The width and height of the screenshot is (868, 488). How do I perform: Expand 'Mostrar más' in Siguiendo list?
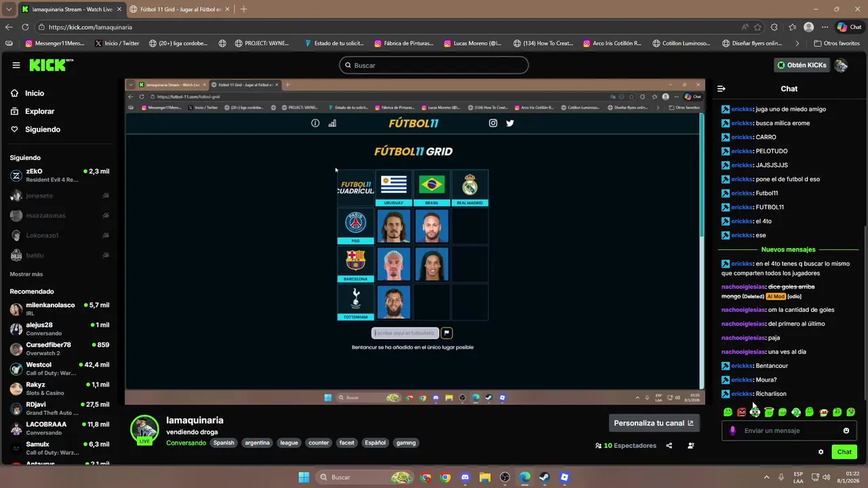click(26, 274)
